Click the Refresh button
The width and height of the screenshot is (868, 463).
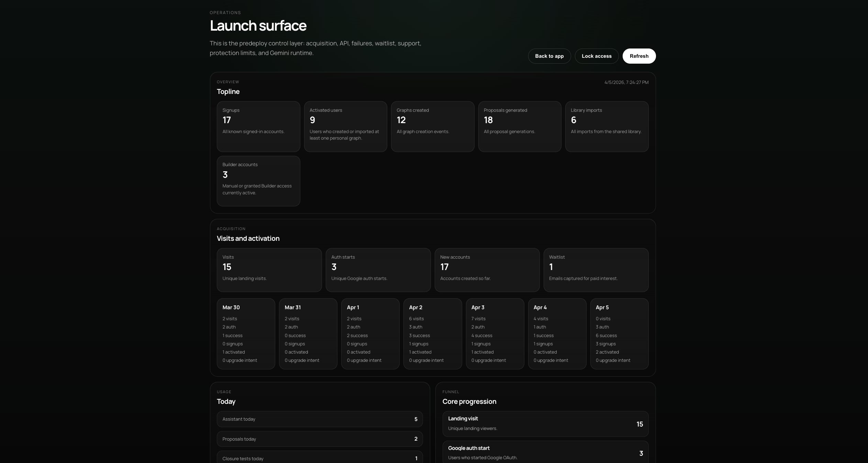tap(639, 56)
